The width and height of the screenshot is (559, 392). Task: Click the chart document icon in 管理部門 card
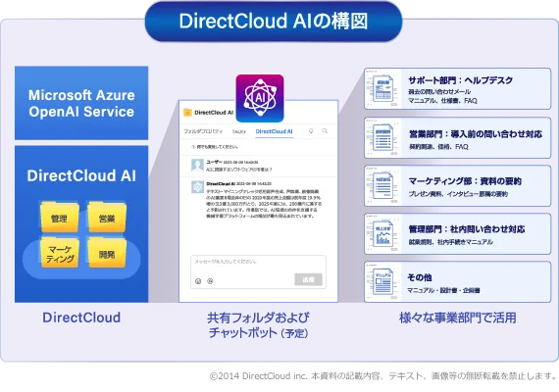382,234
